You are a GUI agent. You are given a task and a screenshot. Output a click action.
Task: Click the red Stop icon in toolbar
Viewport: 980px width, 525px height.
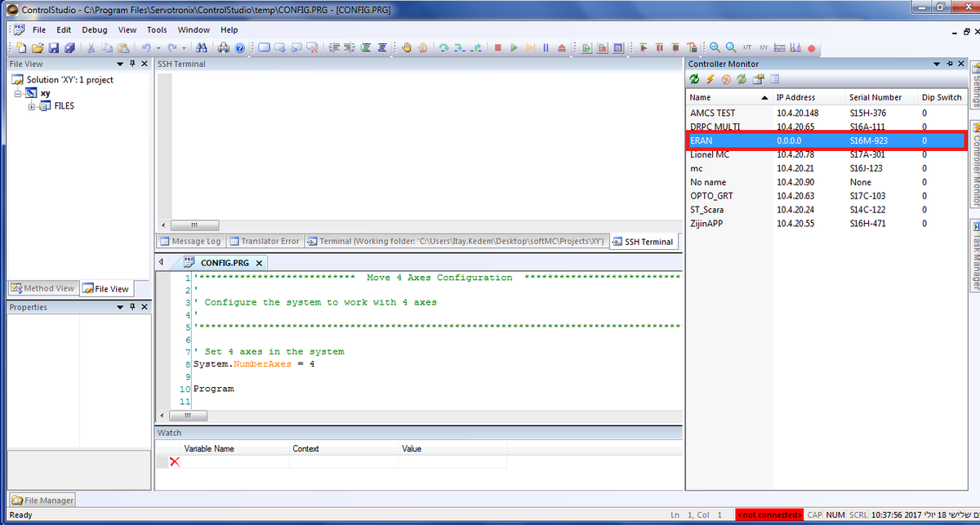(x=497, y=48)
